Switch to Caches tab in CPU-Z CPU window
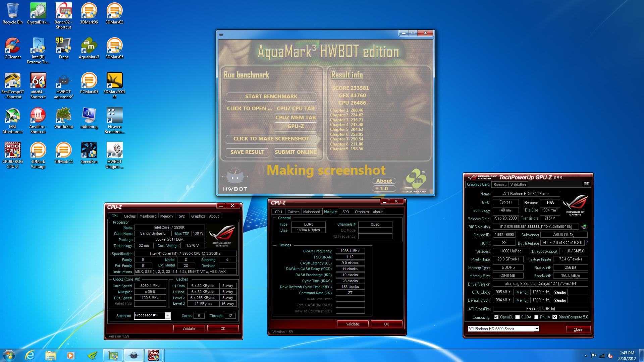Image resolution: width=644 pixels, height=362 pixels. [129, 216]
